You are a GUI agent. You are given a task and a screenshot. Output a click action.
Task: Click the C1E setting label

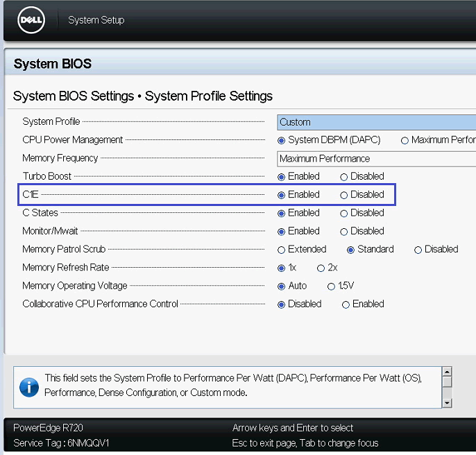31,194
